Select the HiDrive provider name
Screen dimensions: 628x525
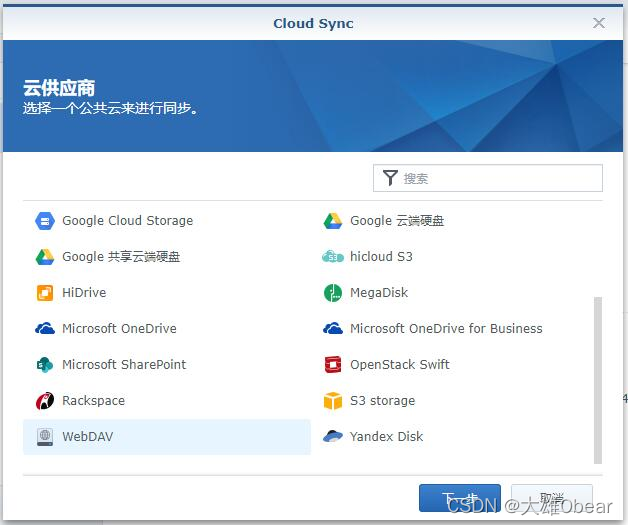(84, 293)
